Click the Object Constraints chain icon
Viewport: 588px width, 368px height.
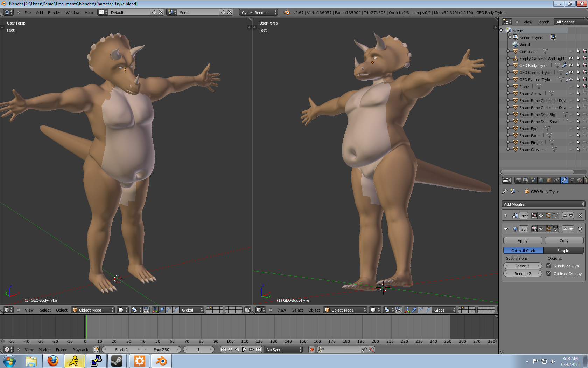[x=556, y=180]
